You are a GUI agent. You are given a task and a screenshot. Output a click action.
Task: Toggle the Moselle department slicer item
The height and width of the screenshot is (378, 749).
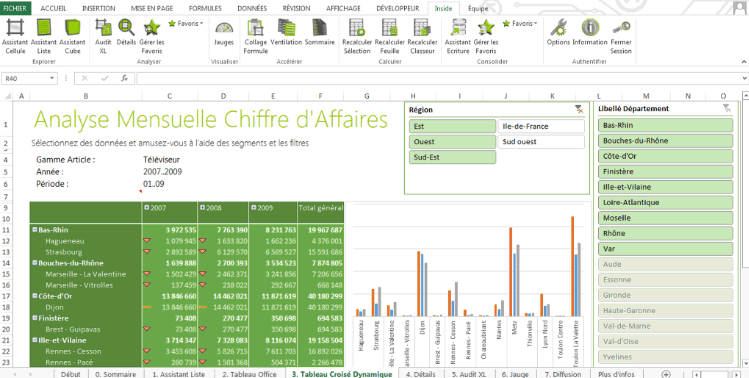(x=665, y=218)
